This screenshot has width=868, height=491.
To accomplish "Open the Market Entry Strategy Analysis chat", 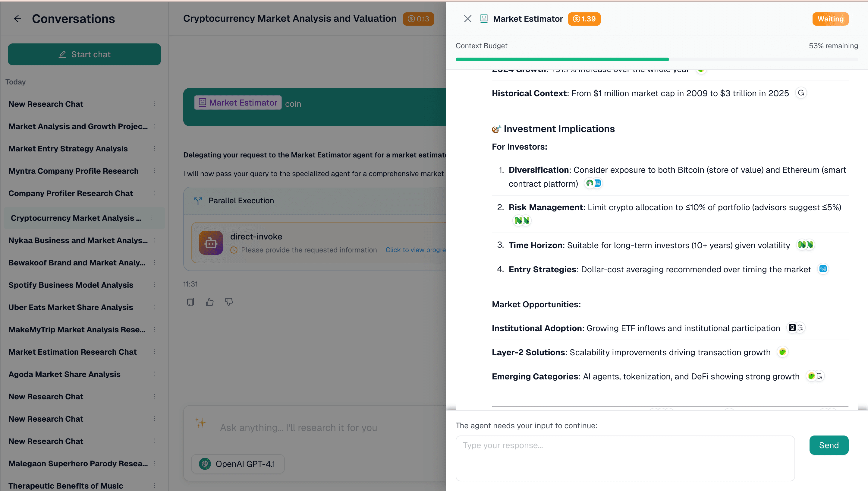I will pyautogui.click(x=68, y=148).
